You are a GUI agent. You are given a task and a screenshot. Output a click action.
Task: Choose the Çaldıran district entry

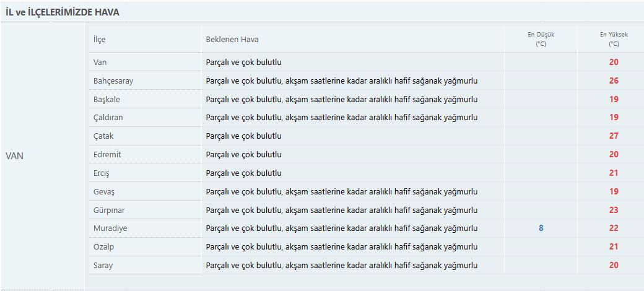click(108, 118)
